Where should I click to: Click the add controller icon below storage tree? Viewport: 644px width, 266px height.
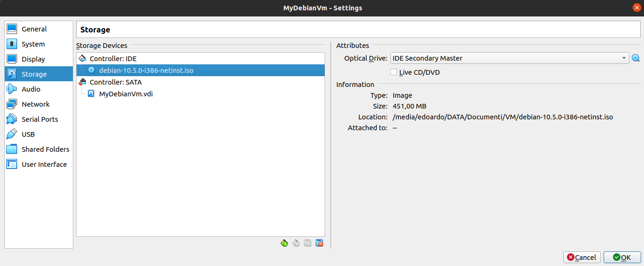pyautogui.click(x=284, y=243)
